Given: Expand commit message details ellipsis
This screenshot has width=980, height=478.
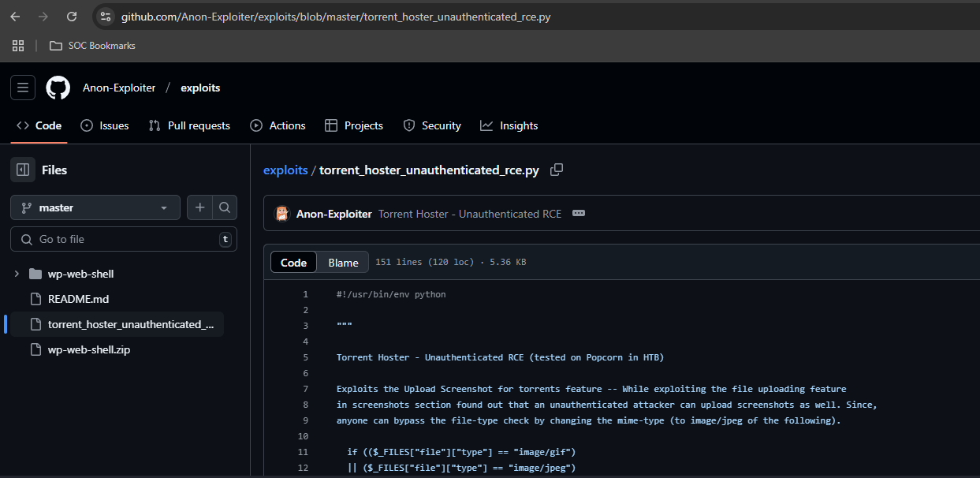Looking at the screenshot, I should coord(578,214).
